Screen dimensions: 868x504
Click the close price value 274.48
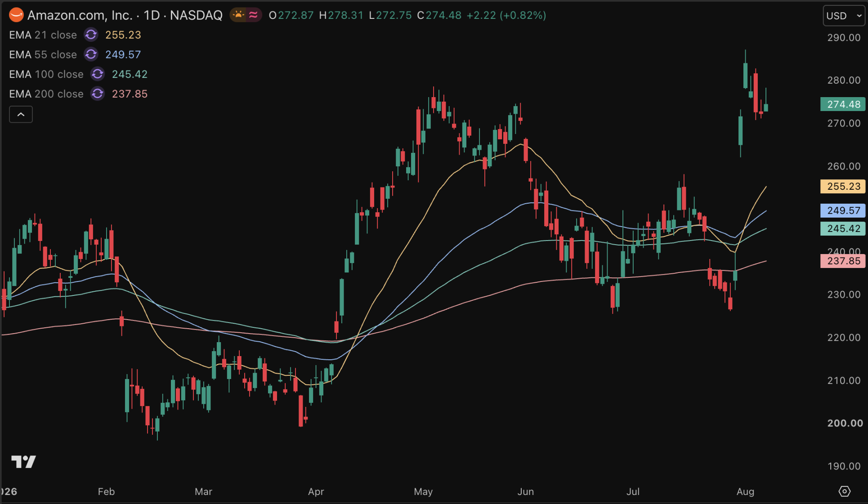[443, 15]
